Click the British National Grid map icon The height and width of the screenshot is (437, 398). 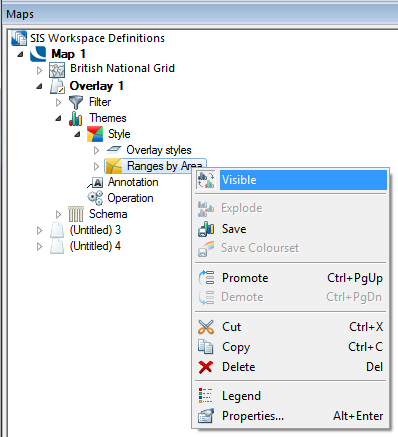[57, 70]
